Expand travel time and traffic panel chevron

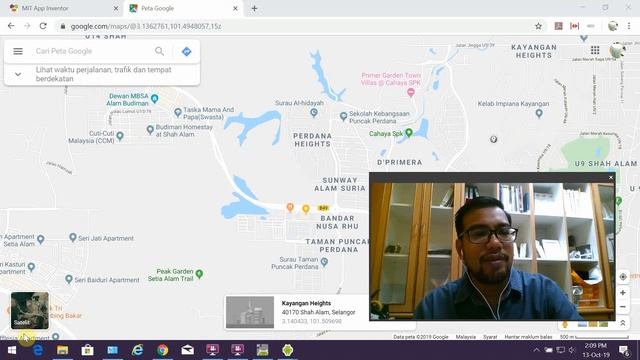pos(18,74)
